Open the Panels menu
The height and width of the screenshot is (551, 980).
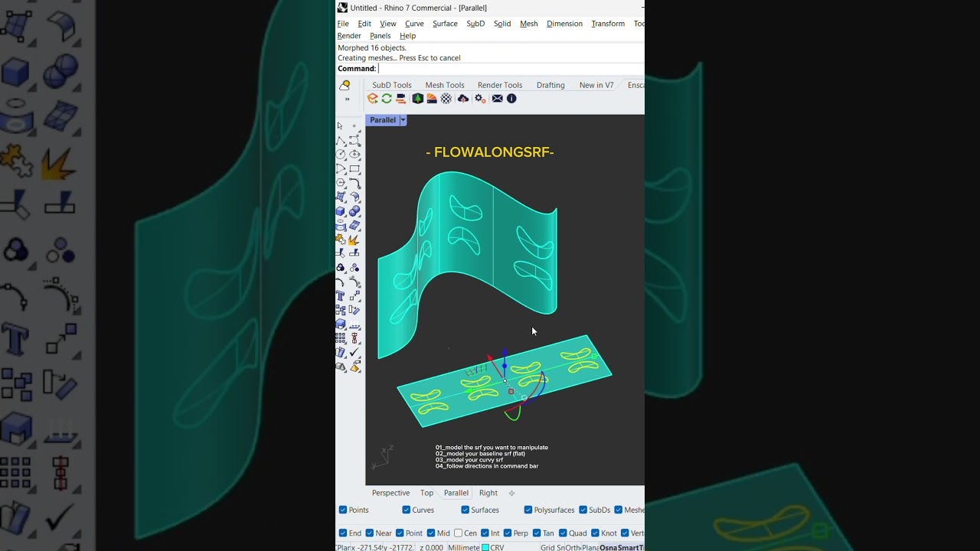[x=381, y=36]
